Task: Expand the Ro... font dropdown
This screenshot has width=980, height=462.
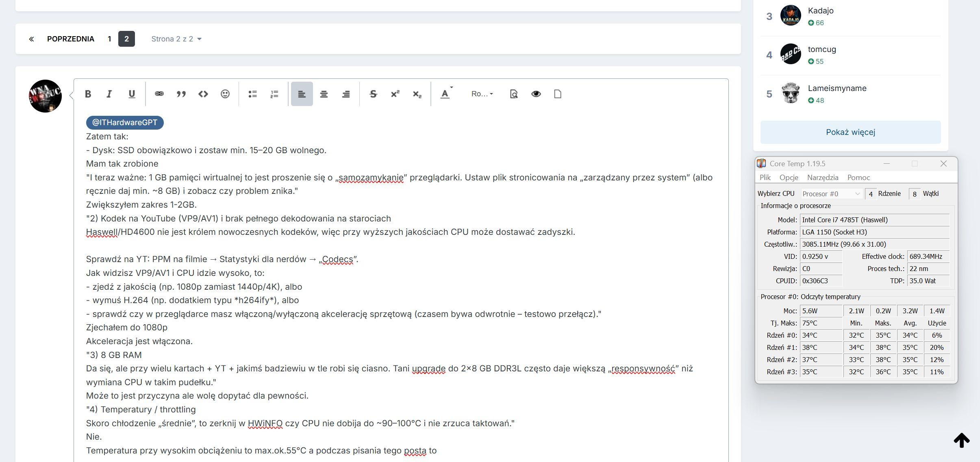Action: pyautogui.click(x=482, y=94)
